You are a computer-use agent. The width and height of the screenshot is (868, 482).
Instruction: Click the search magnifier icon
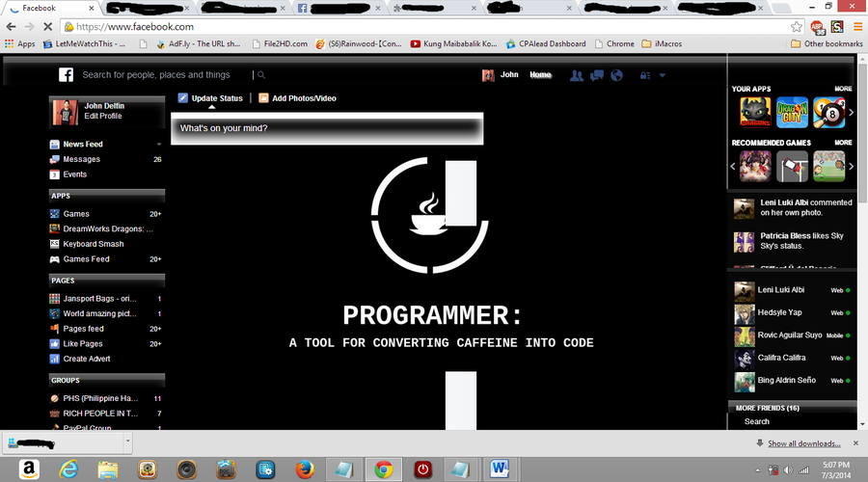pyautogui.click(x=261, y=74)
